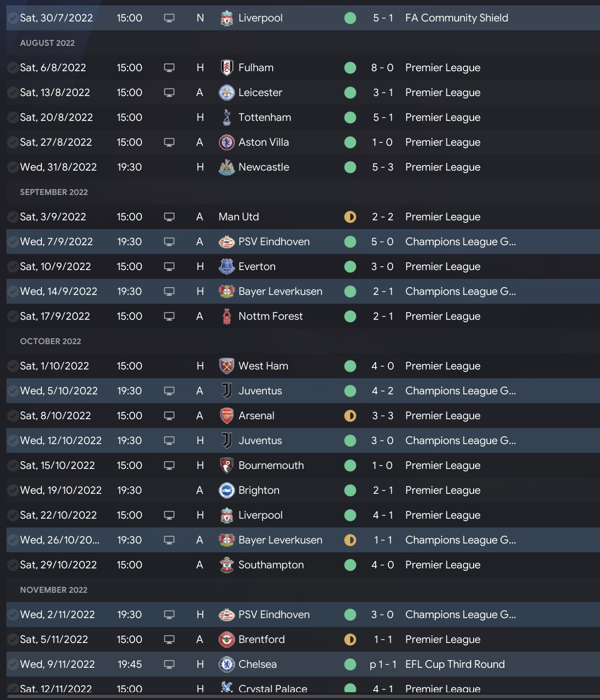
Task: Collapse the October 2022 section header
Action: point(50,341)
